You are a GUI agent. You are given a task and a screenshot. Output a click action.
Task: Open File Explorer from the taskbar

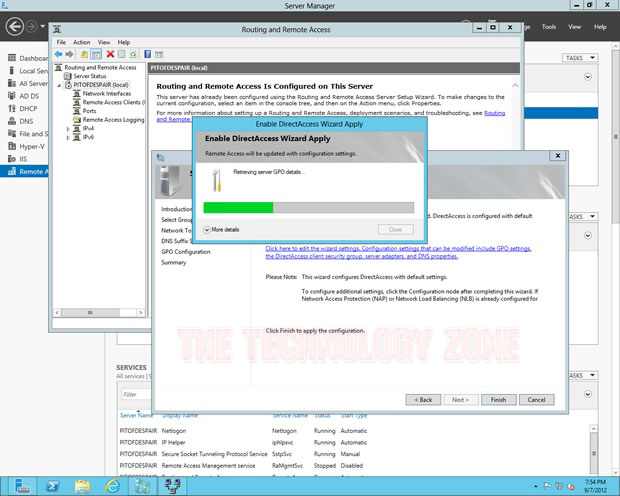82,486
